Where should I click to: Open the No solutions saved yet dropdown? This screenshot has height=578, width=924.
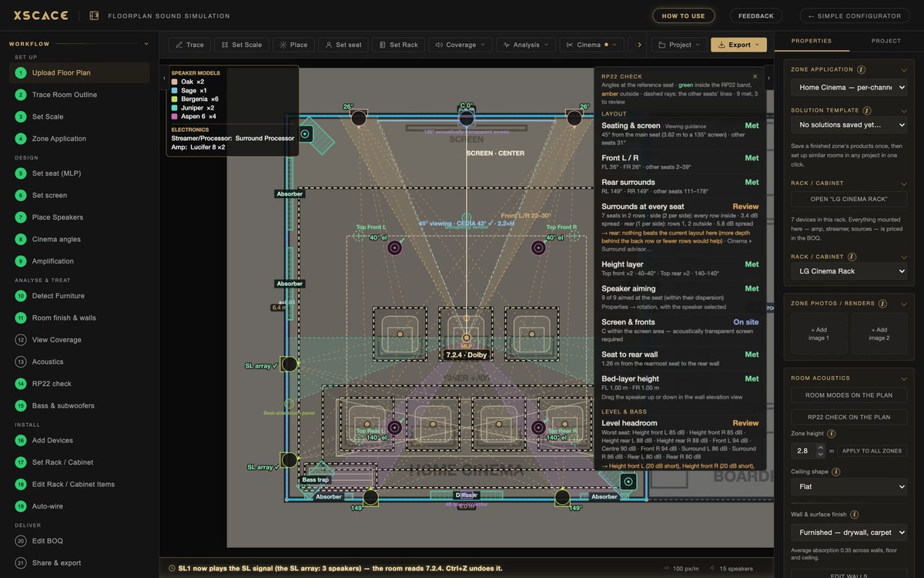point(849,125)
